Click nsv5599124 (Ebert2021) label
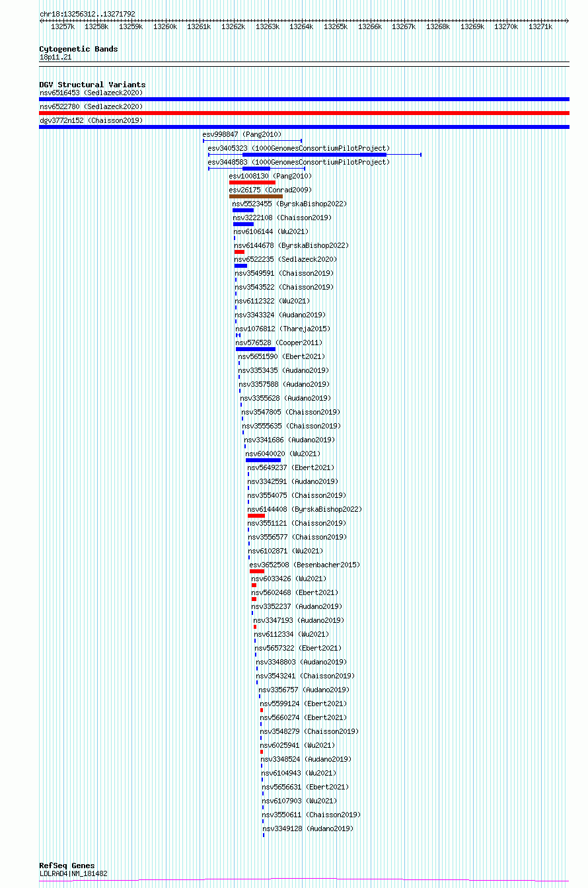This screenshot has width=588, height=888. (x=303, y=704)
